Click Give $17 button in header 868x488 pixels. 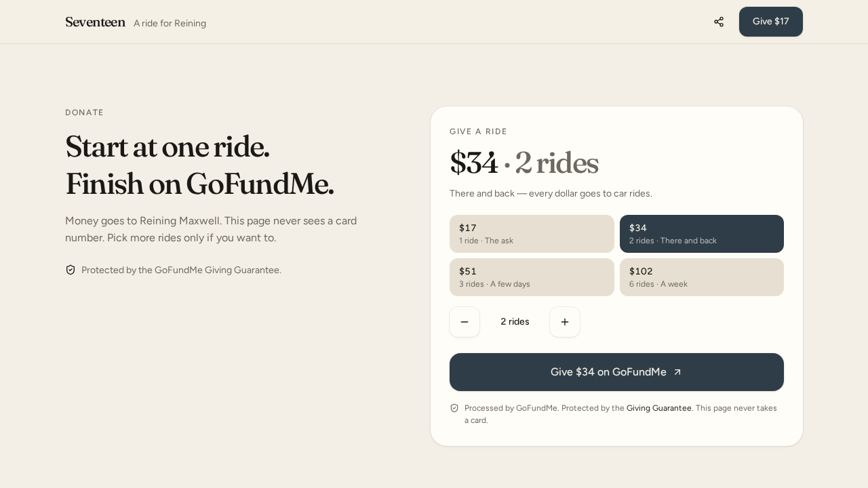tap(771, 22)
